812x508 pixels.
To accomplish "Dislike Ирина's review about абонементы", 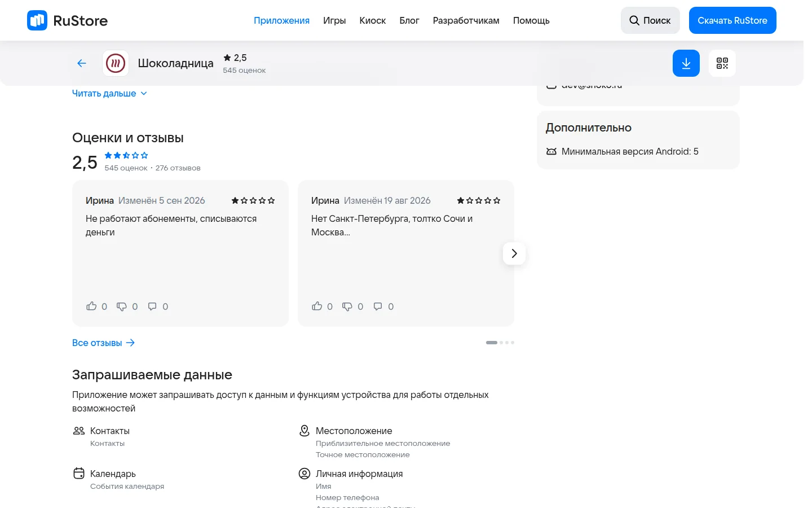I will [x=122, y=306].
